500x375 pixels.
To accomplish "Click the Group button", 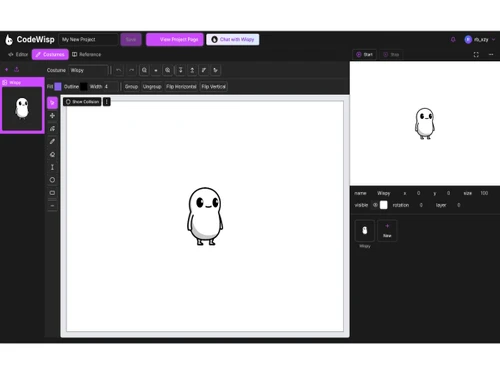I will pos(131,87).
